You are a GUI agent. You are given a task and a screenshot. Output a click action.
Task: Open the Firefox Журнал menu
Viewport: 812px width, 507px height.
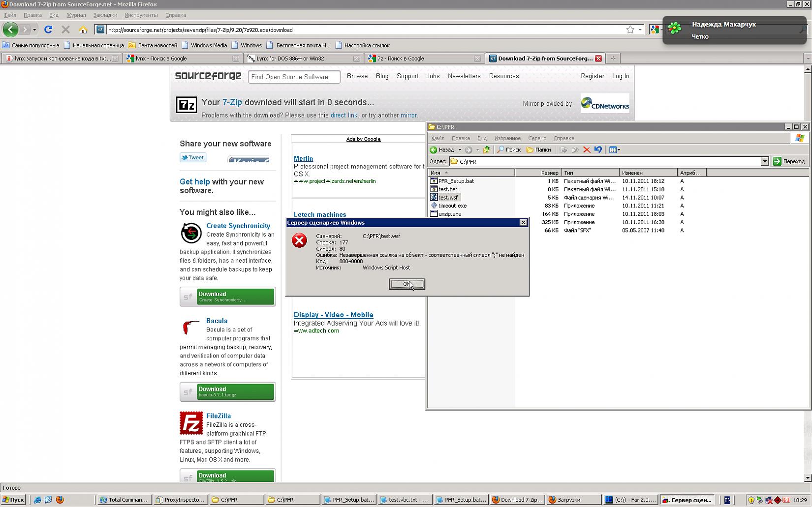[76, 15]
